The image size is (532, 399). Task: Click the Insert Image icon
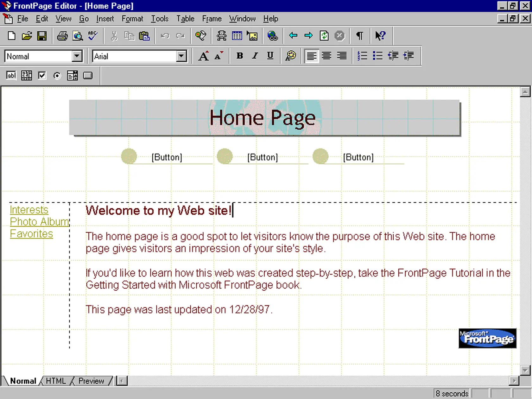point(252,36)
